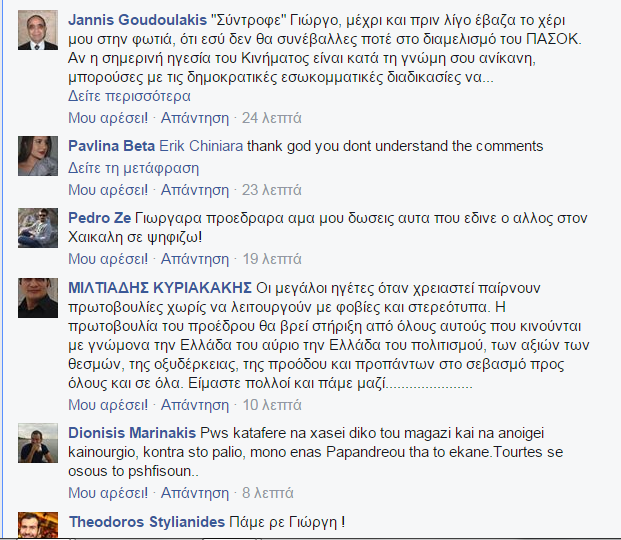The width and height of the screenshot is (621, 540).
Task: Like Pedro Ze's comment
Action: [x=108, y=259]
